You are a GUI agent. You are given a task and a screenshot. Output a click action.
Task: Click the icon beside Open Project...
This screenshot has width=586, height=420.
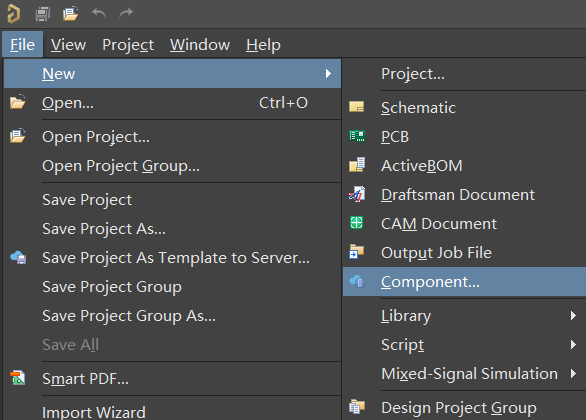[18, 136]
